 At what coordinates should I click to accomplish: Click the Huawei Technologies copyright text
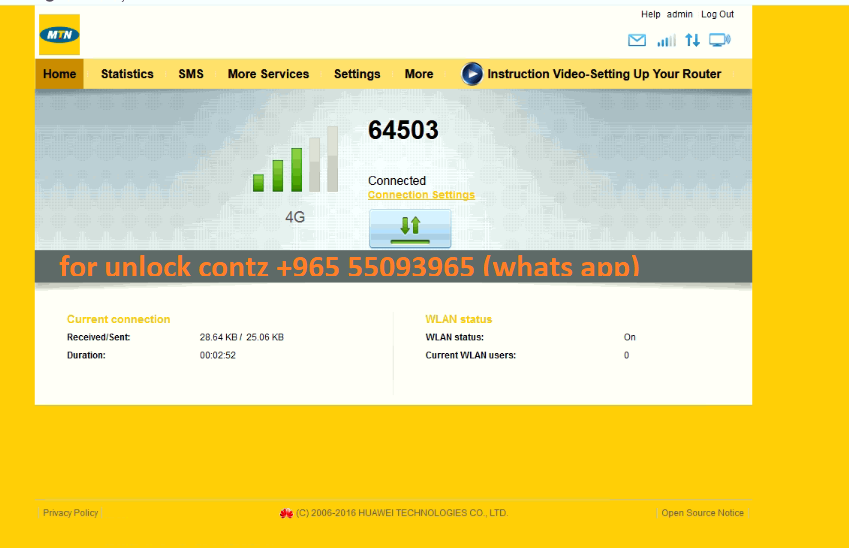click(x=402, y=513)
